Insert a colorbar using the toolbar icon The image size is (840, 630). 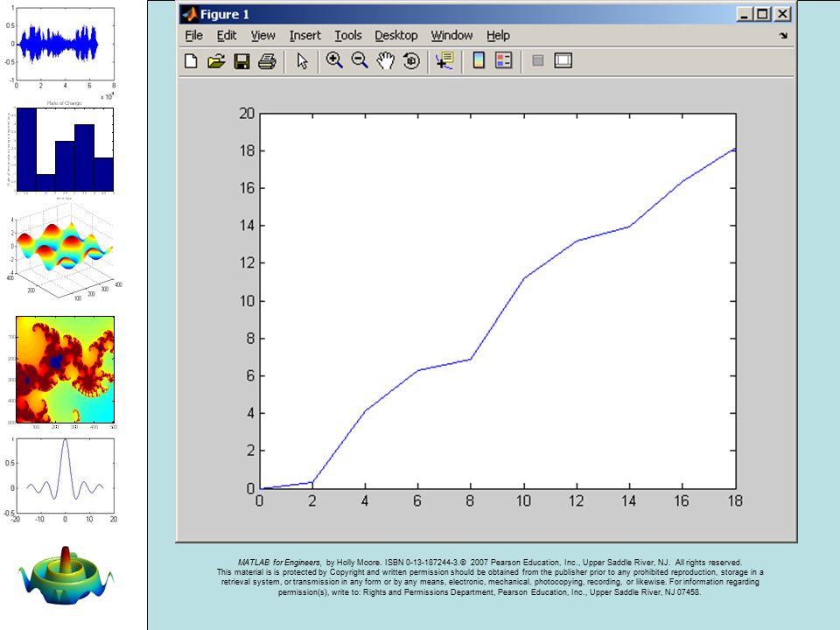[479, 60]
